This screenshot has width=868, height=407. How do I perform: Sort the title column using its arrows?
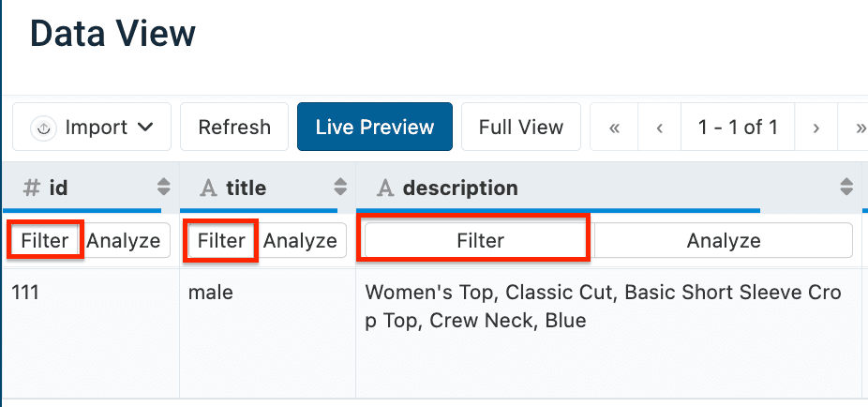pyautogui.click(x=340, y=188)
